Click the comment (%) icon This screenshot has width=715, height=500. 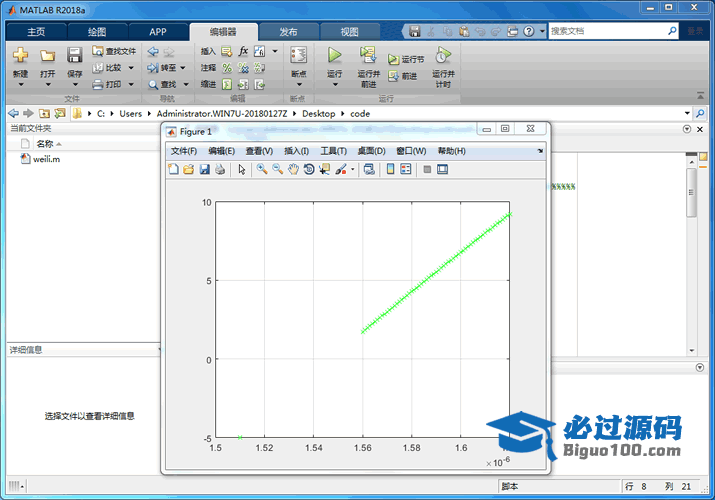(227, 68)
